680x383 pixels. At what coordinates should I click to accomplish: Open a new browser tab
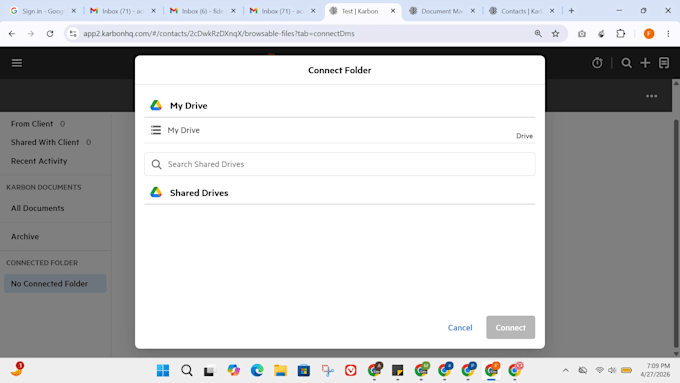571,11
